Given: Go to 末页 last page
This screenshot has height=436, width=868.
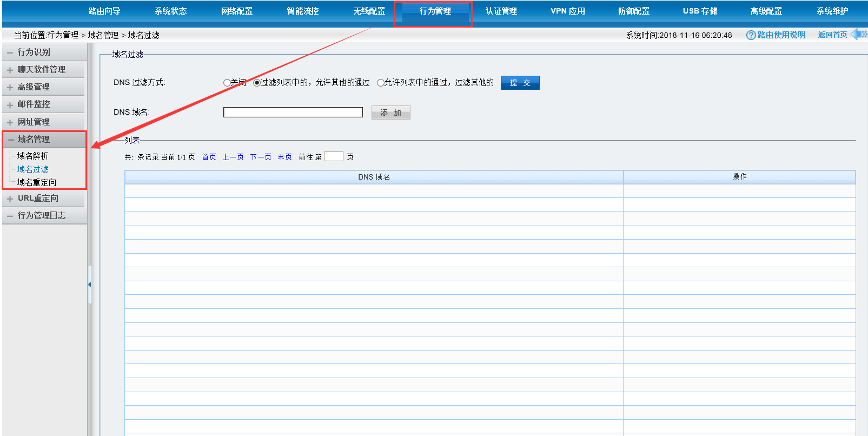Looking at the screenshot, I should click(284, 157).
